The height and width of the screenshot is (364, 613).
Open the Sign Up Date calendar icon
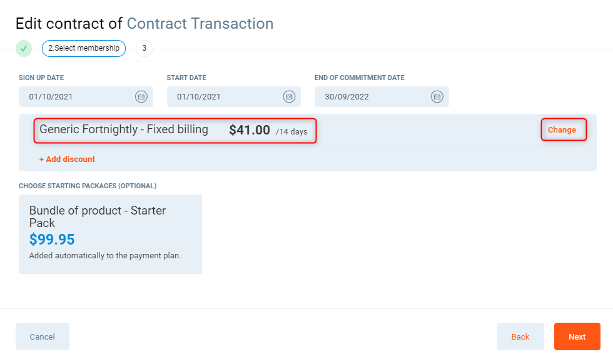click(x=141, y=96)
